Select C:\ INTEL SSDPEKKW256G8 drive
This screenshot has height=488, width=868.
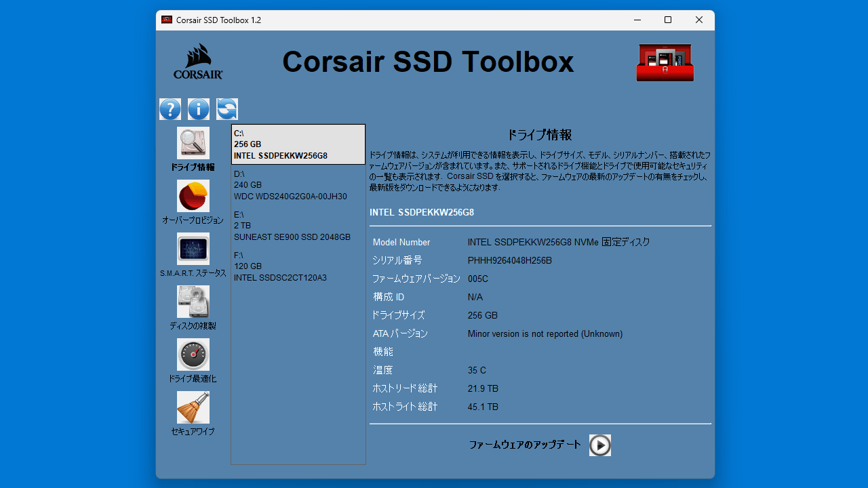(x=298, y=144)
